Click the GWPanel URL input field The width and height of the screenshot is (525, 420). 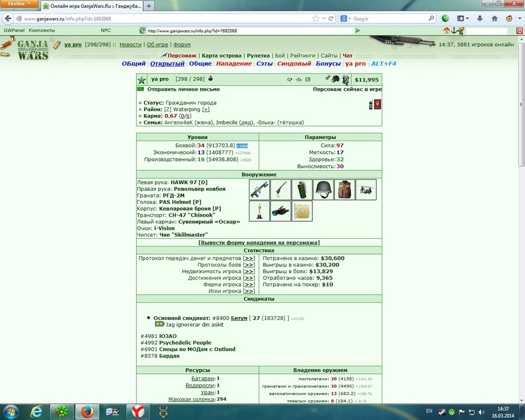point(250,30)
